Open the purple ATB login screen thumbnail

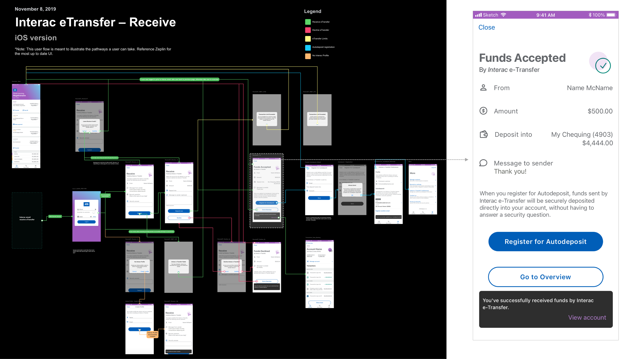[87, 216]
